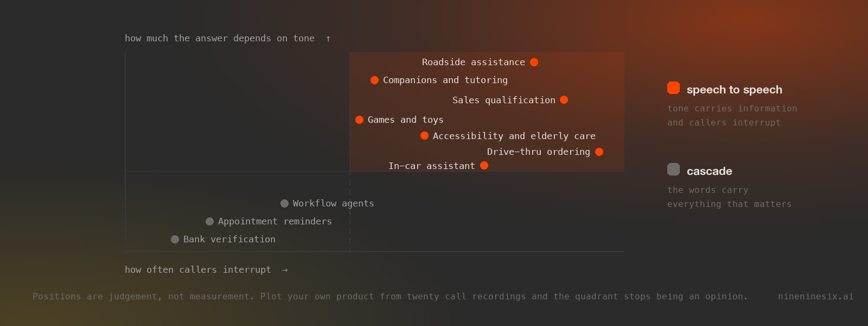Click the 'tone carries information' legend description
Viewport: 868px width, 326px height.
(x=732, y=116)
